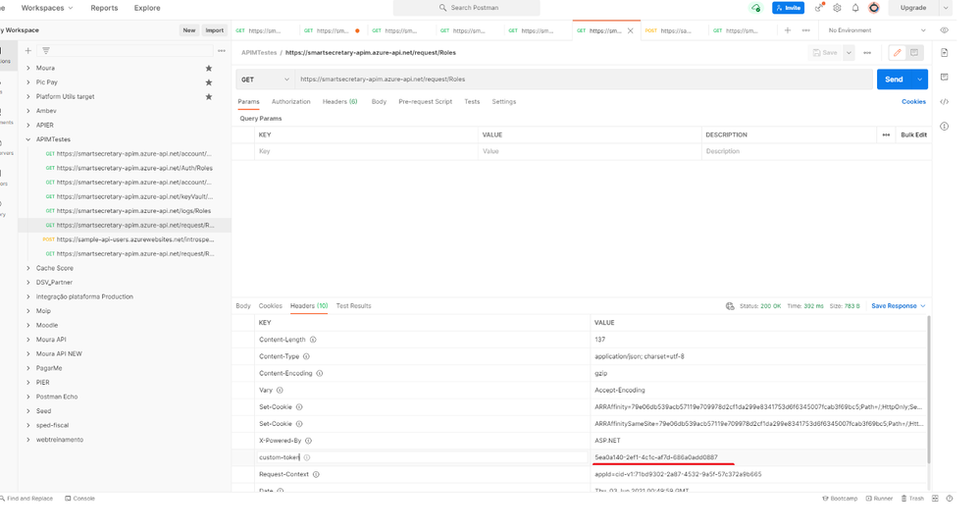Screen dimensions: 980x531
Task: Open sidebar collections more options
Action: coord(222,51)
